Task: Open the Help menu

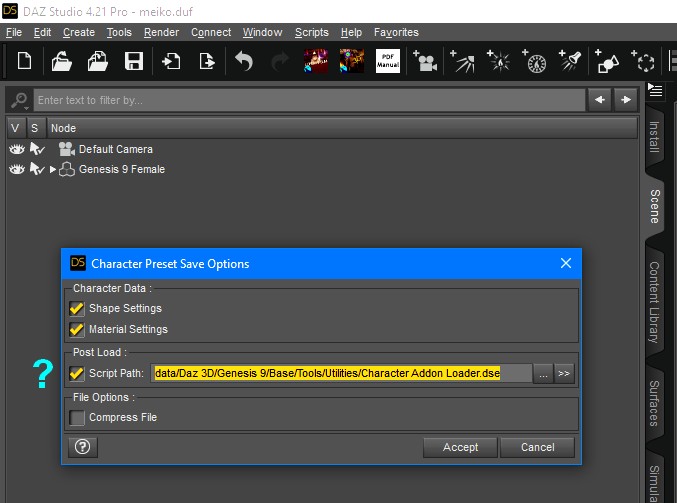Action: pos(351,32)
